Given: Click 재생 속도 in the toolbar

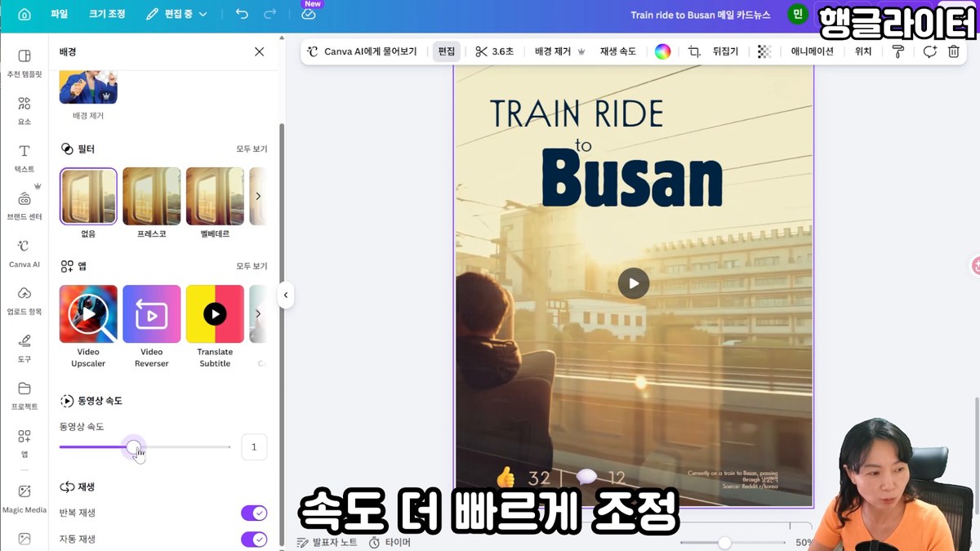Looking at the screenshot, I should 617,51.
